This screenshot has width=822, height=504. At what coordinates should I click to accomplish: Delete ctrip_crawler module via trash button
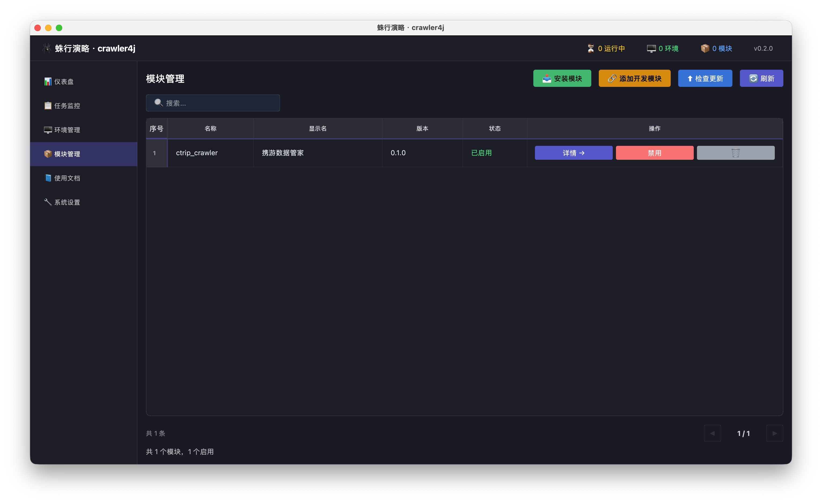(x=736, y=153)
